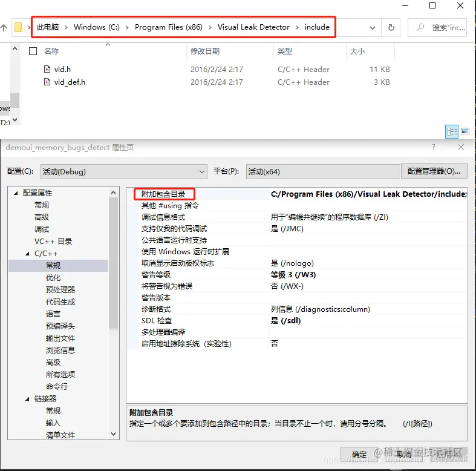The width and height of the screenshot is (476, 471).
Task: Select 语言 tree item
Action: [53, 314]
